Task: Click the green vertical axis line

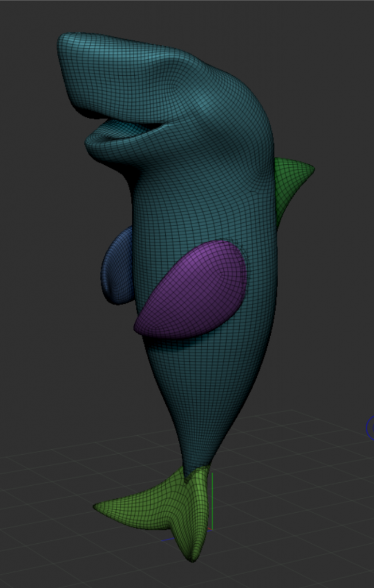Action: tap(212, 500)
